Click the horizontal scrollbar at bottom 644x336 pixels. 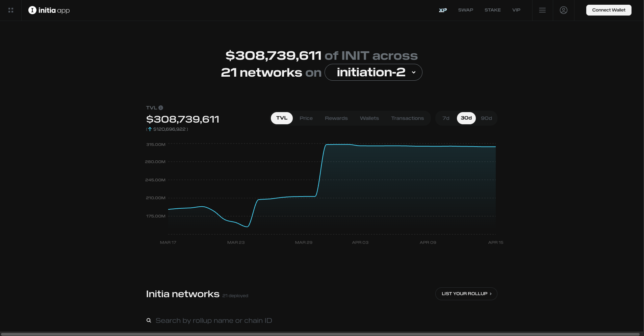[x=320, y=334]
